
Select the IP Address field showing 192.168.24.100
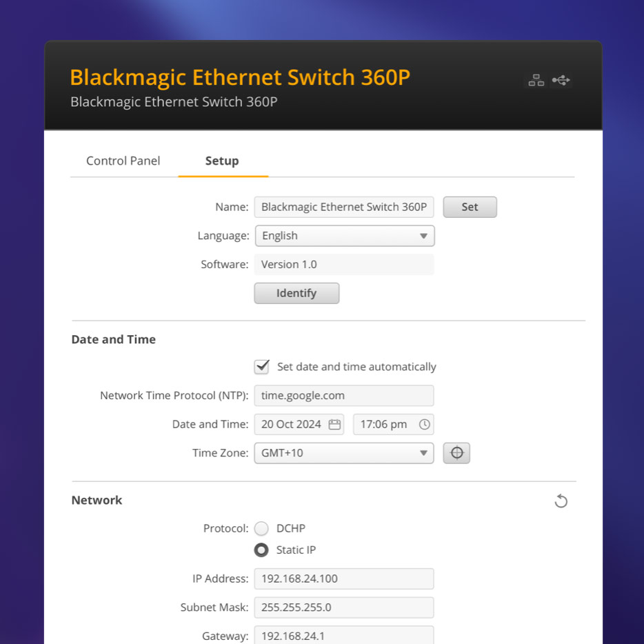pos(343,578)
